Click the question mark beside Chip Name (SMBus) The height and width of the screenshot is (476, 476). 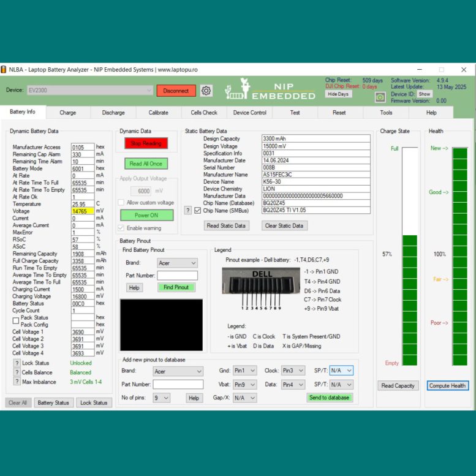click(188, 210)
